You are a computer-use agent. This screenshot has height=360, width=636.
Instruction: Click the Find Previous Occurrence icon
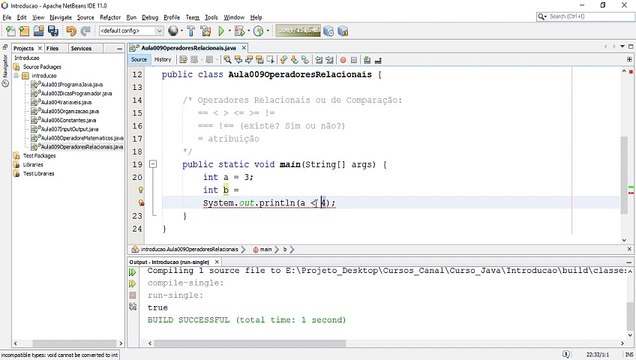pyautogui.click(x=238, y=60)
